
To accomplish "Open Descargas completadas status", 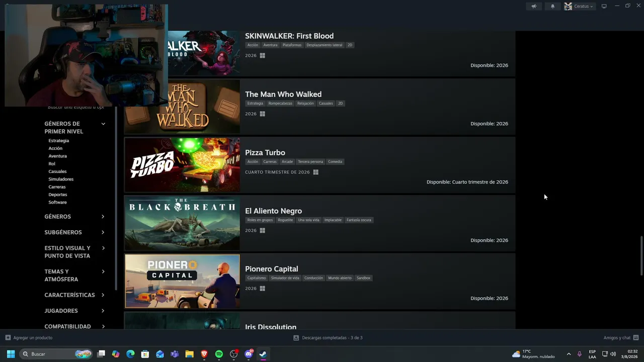I will 332,338.
